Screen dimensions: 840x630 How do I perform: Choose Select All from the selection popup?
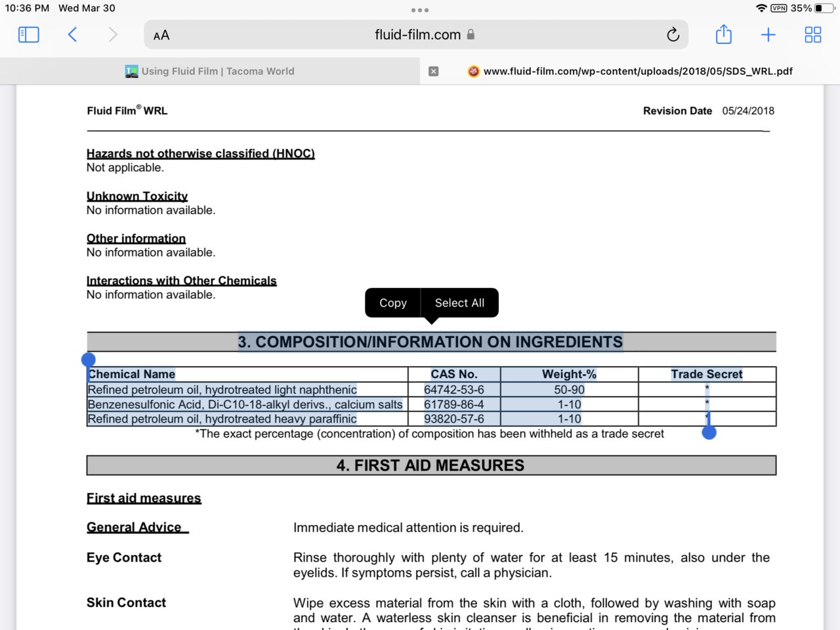click(x=459, y=303)
